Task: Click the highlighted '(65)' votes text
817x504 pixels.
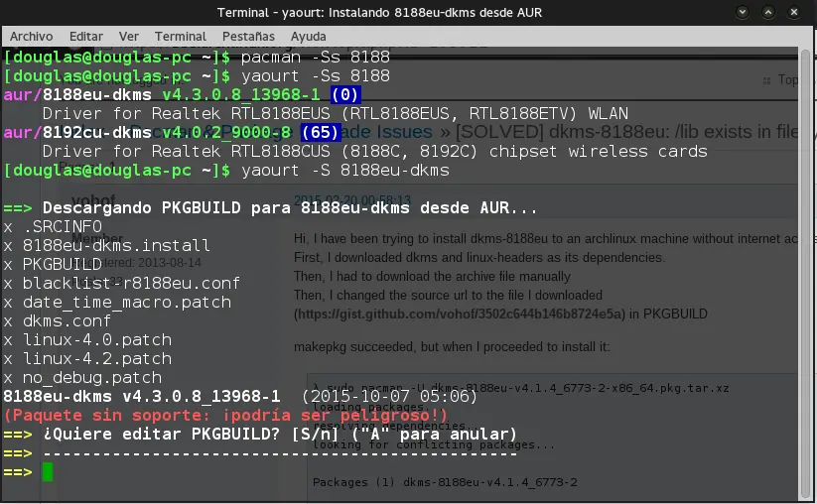Action: (x=321, y=132)
